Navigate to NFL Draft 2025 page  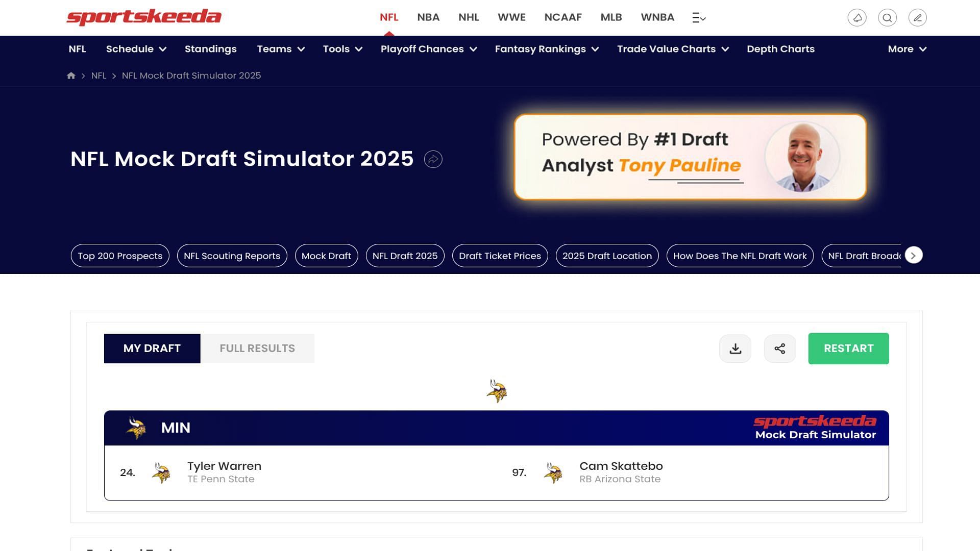[405, 256]
